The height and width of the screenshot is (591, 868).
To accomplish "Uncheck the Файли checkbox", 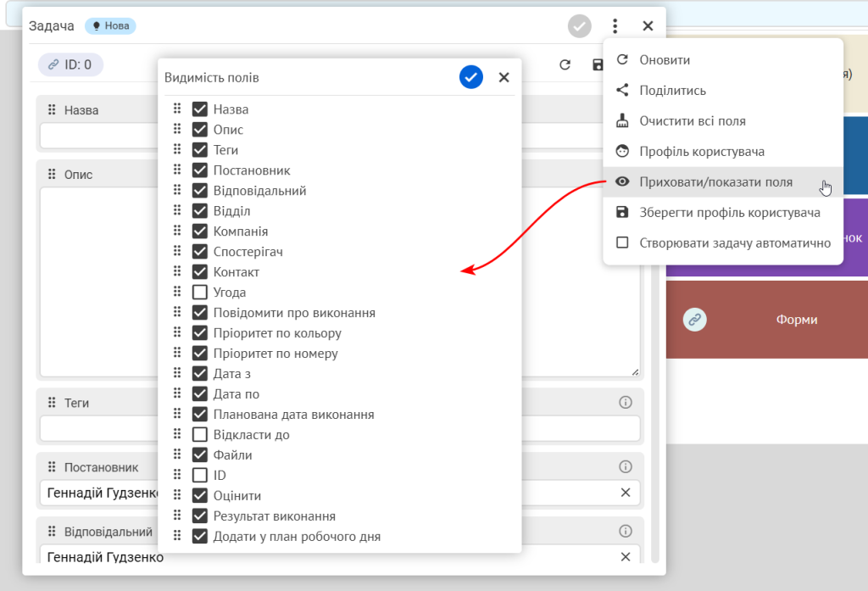I will click(x=200, y=454).
